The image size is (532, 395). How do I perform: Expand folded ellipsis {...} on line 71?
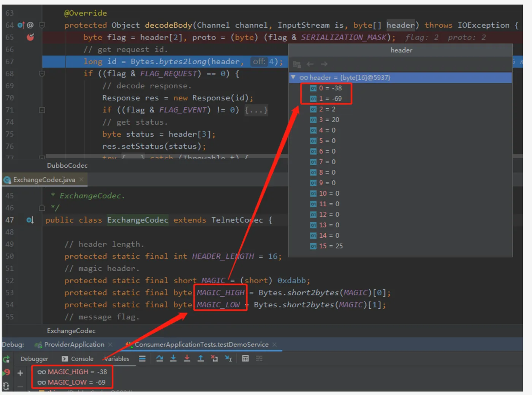pos(256,110)
